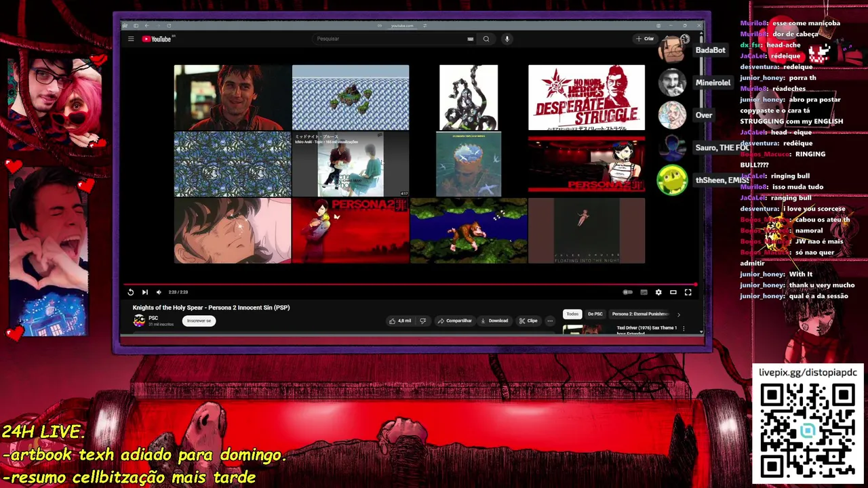Open the anime face closeup endscreen video
Image resolution: width=868 pixels, height=488 pixels.
click(x=233, y=230)
